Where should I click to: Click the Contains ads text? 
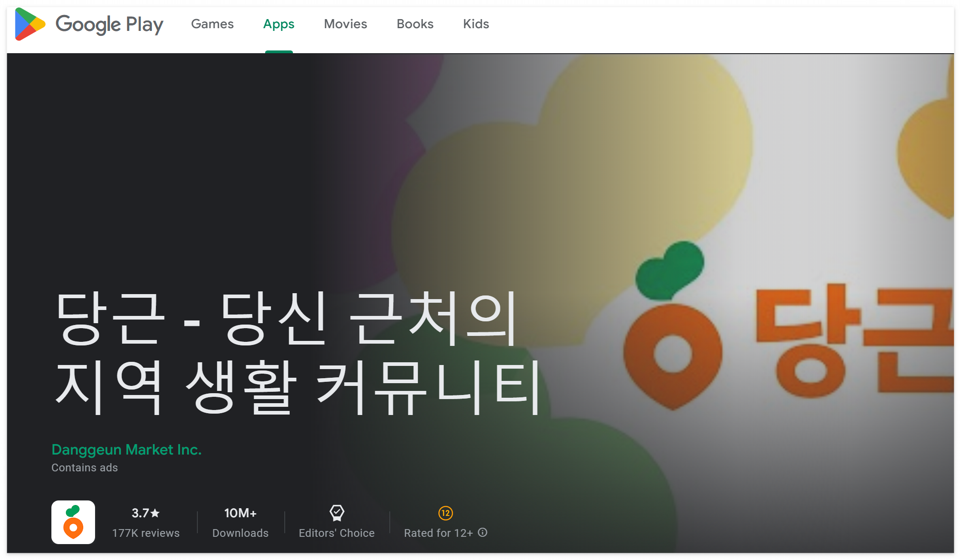click(x=85, y=468)
